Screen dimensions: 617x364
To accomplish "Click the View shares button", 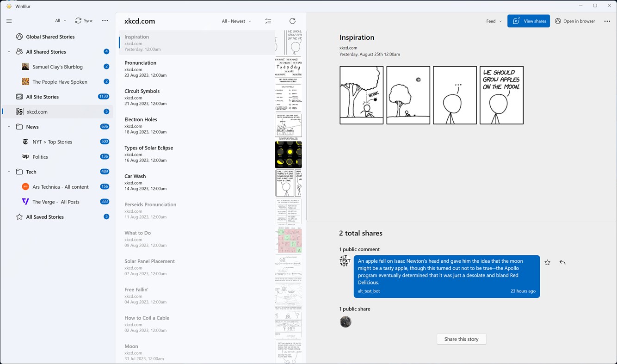I will pos(529,21).
